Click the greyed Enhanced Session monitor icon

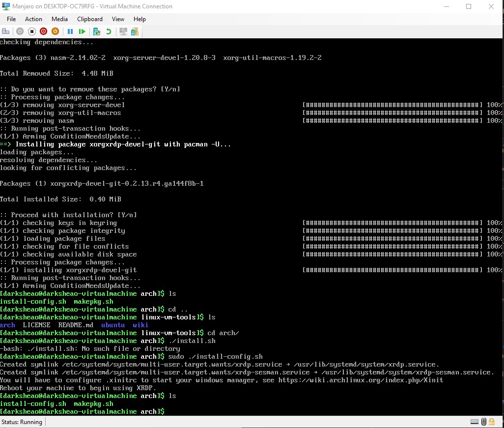123,31
